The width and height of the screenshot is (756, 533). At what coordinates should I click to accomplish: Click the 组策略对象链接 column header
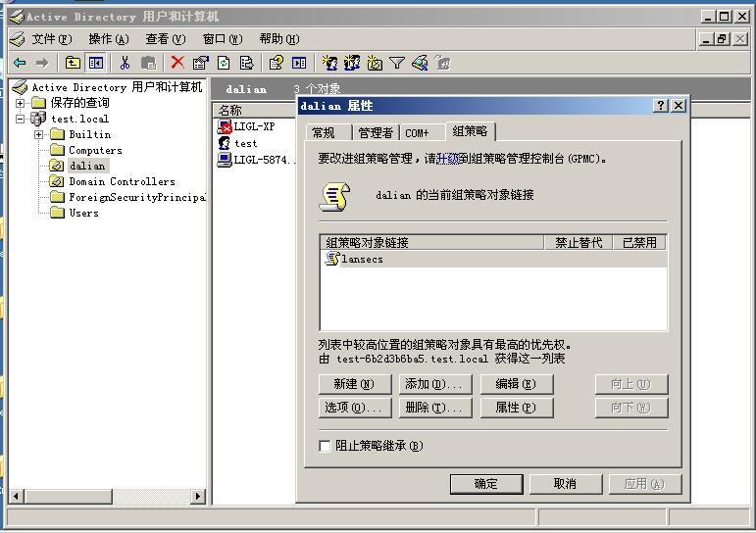click(x=431, y=242)
